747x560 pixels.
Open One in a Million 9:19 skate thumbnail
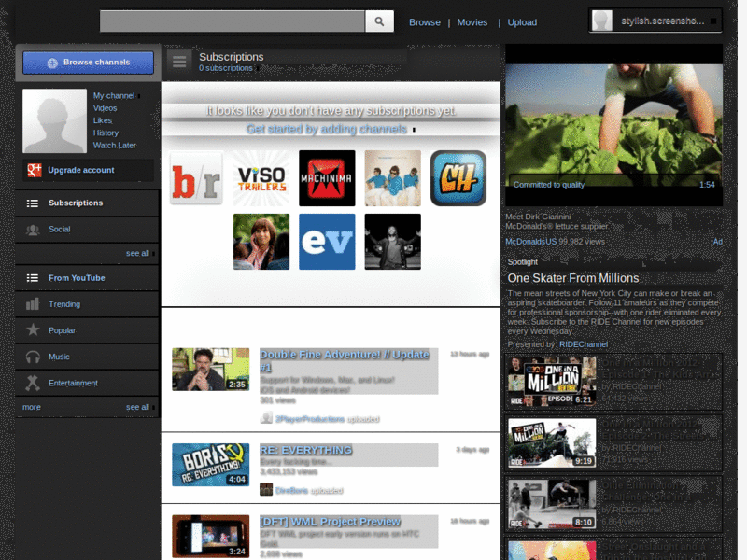[x=552, y=442]
